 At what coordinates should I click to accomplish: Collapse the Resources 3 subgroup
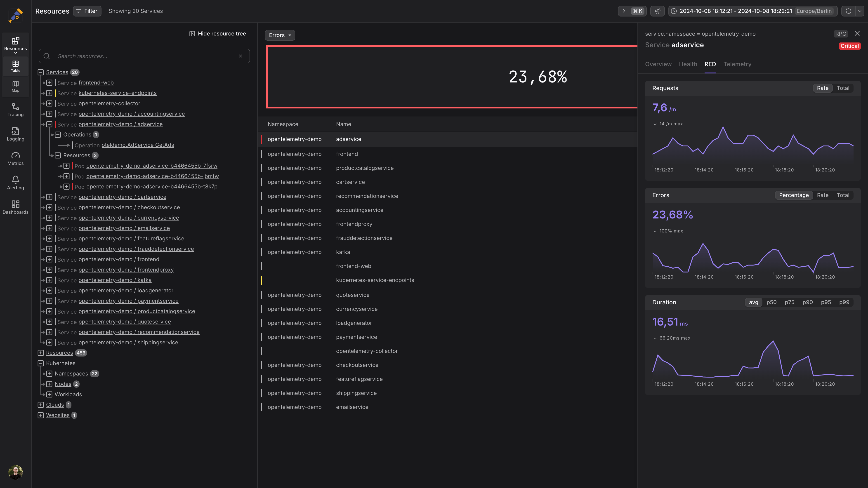click(58, 156)
